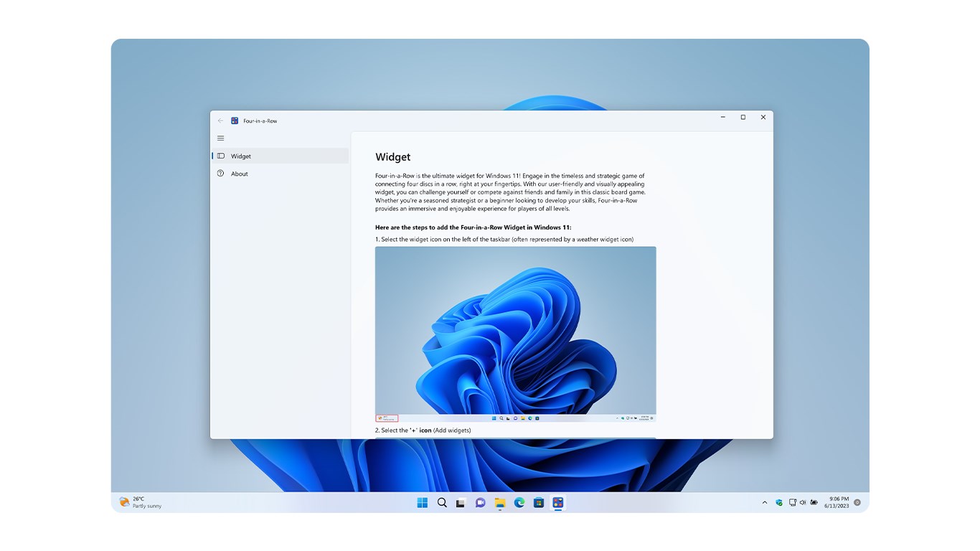This screenshot has width=980, height=551.
Task: Close the Four-in-a-Row window
Action: coord(763,117)
